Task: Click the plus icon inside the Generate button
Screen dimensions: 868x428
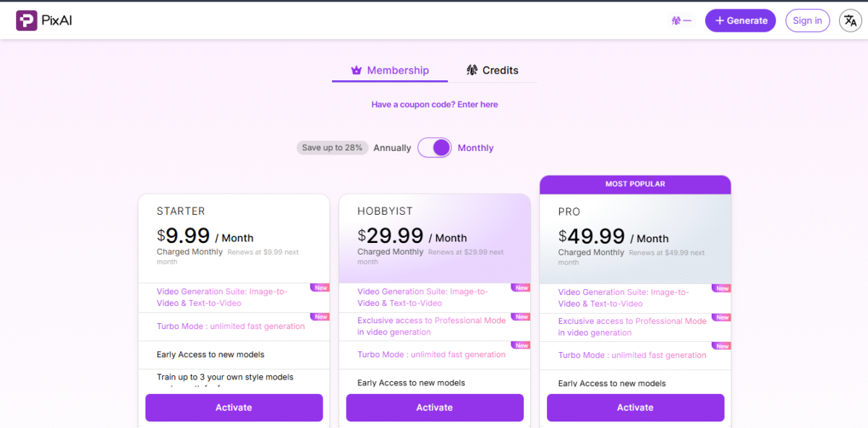Action: [719, 20]
